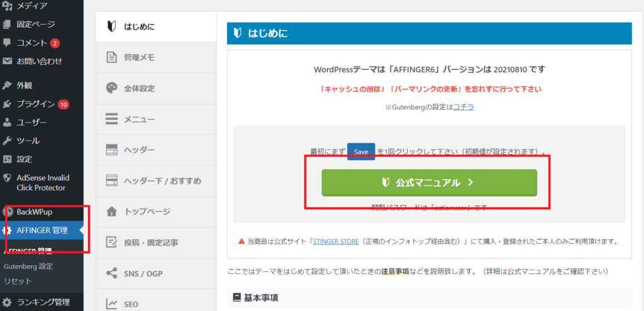This screenshot has height=311, width=644.
Task: Select the AFFINGER 管理 menu item
Action: [42, 231]
